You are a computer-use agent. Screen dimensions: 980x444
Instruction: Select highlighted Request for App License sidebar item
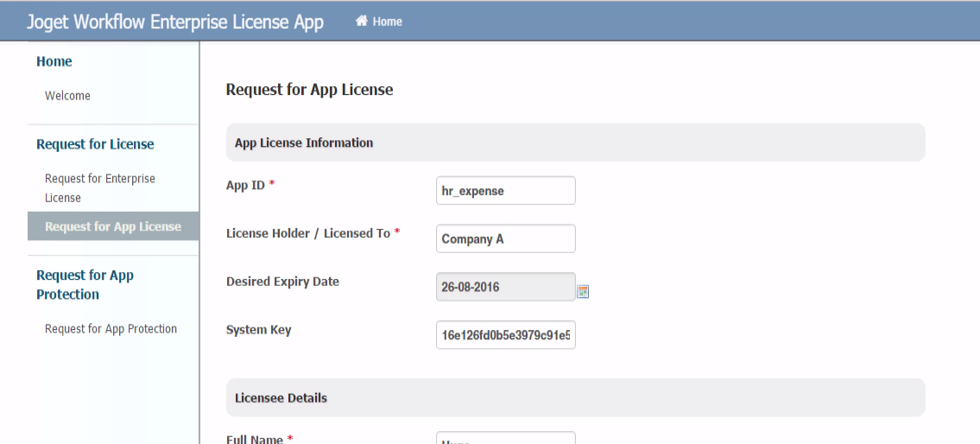click(113, 226)
